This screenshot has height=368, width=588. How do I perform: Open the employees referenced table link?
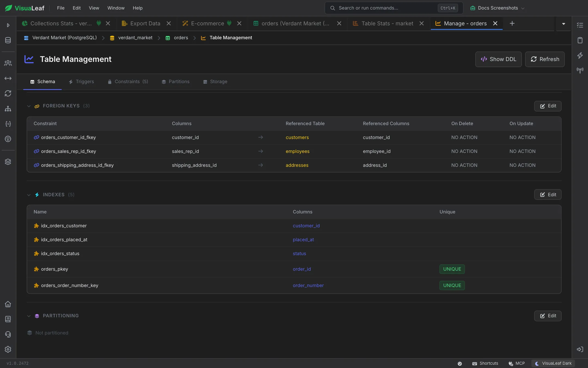click(298, 151)
